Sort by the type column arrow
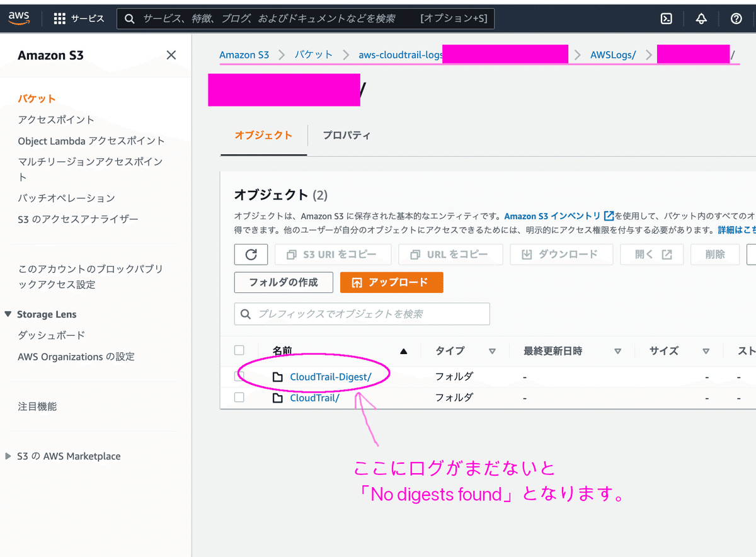This screenshot has width=756, height=557. (492, 351)
